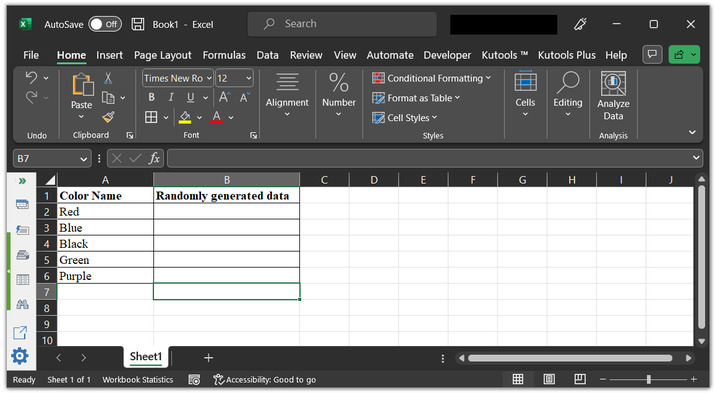Click the Cut scissors icon
Screen dimensions: 715x393
(x=108, y=78)
